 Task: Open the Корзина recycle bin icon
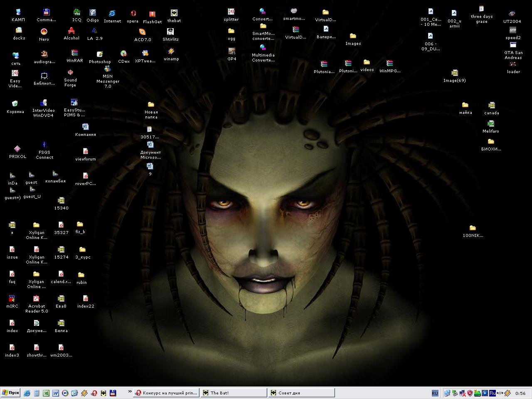pyautogui.click(x=15, y=104)
